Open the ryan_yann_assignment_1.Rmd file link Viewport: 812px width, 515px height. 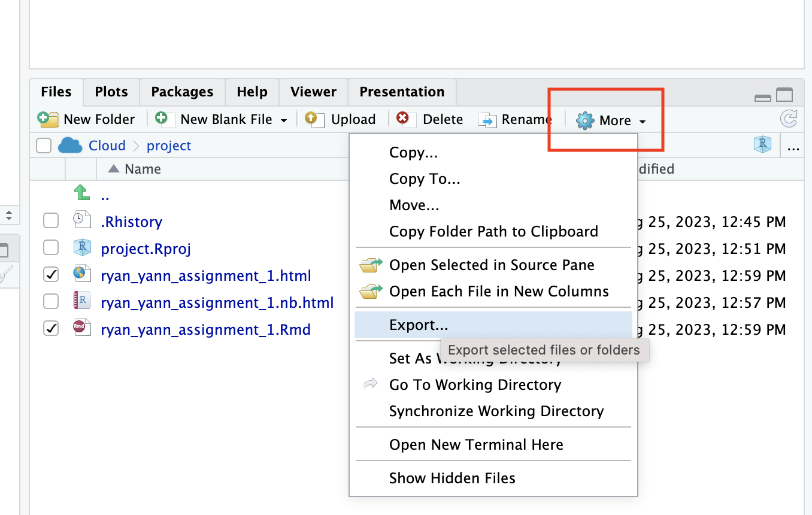[205, 329]
